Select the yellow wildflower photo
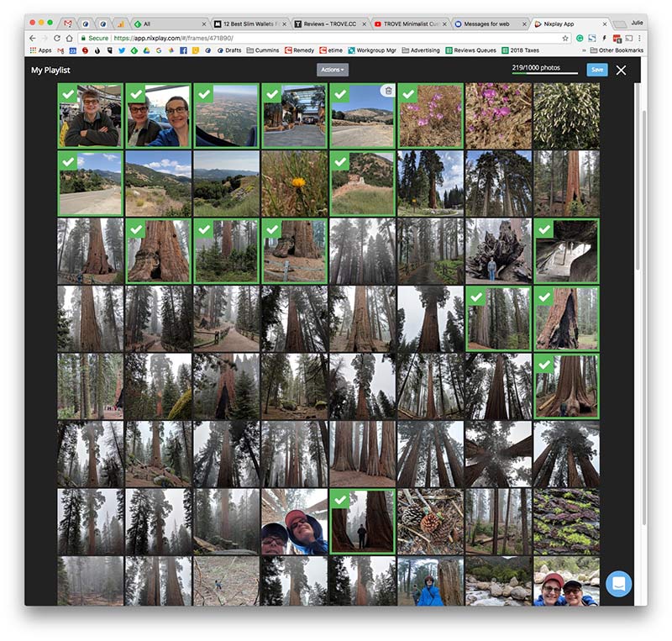Viewport: 672px width, 641px height. [x=295, y=183]
